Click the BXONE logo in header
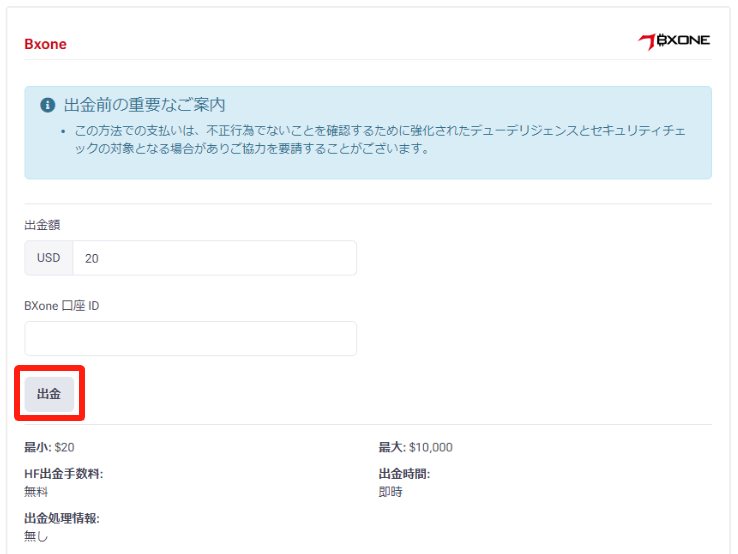 tap(673, 41)
